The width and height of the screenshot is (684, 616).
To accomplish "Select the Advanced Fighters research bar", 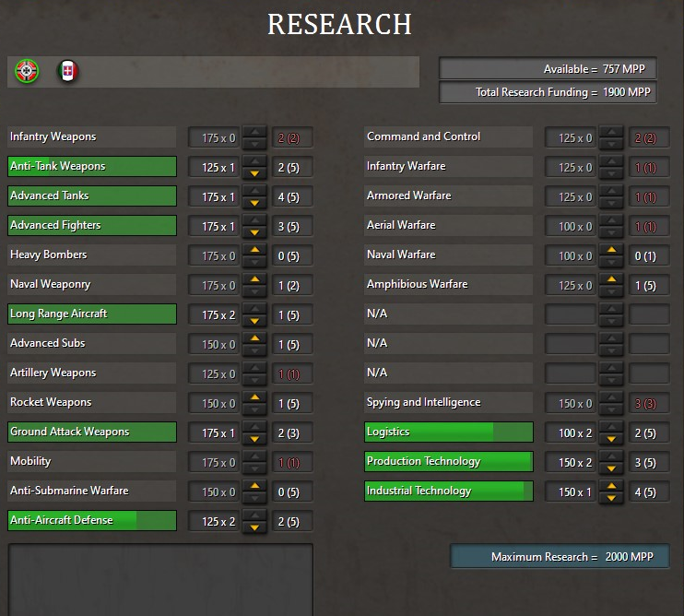I will coord(92,226).
